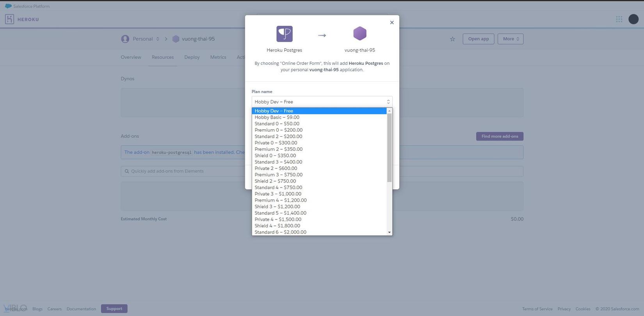This screenshot has height=316, width=644.
Task: Select Standard 4 – $750.00 plan
Action: [319, 187]
